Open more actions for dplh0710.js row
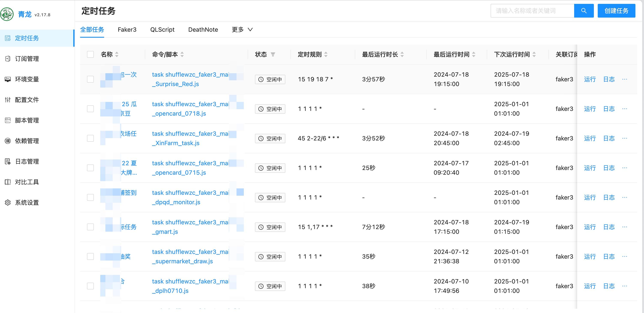Viewport: 644px width, 313px height. pos(625,286)
